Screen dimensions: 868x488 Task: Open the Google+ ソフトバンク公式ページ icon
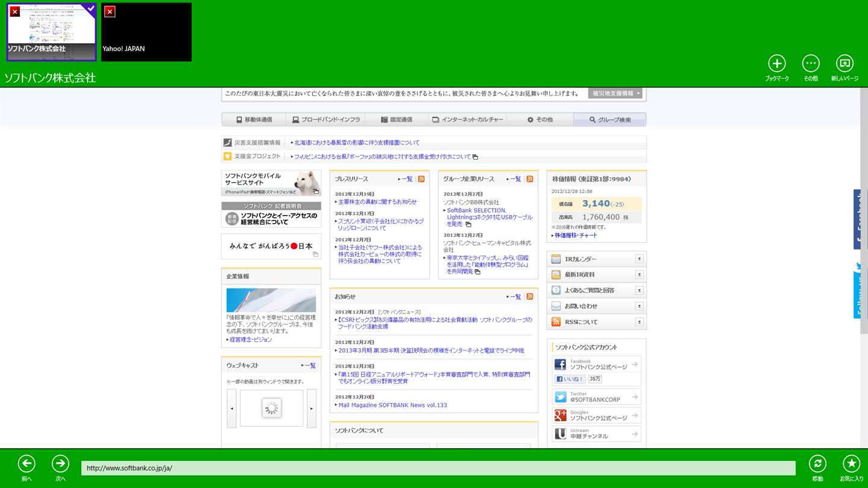pos(561,416)
